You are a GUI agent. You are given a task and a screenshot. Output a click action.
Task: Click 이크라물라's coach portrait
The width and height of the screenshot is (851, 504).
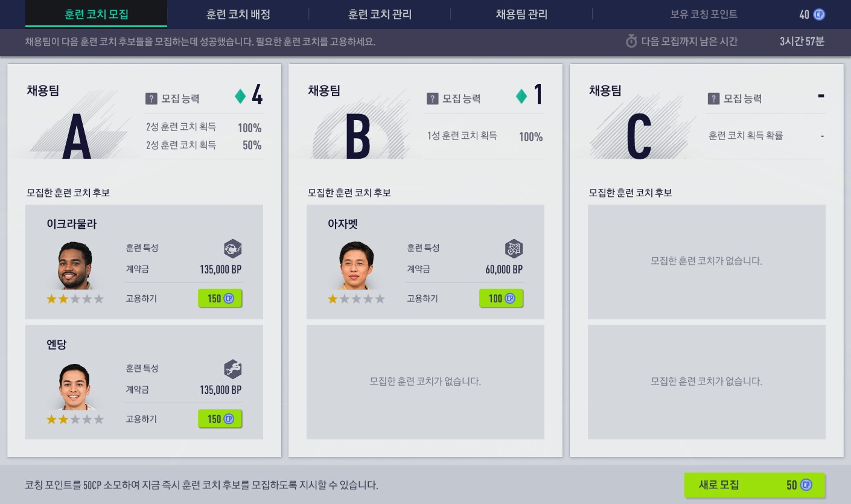point(75,266)
